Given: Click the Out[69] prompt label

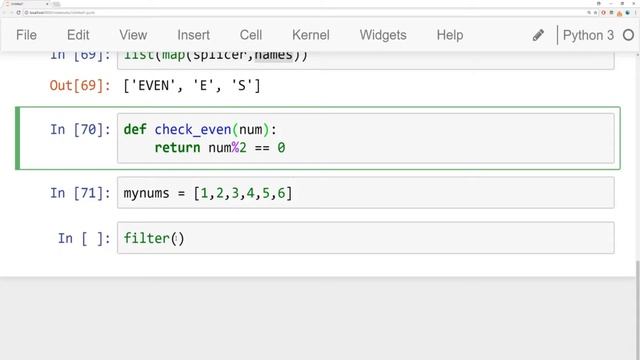Looking at the screenshot, I should coord(80,86).
